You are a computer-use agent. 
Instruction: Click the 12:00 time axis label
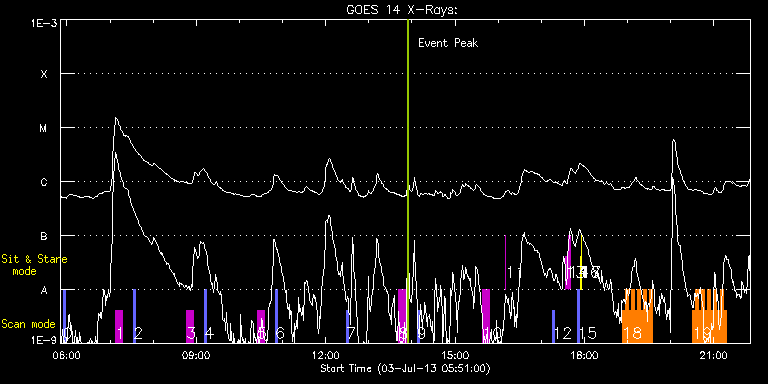[x=325, y=354]
